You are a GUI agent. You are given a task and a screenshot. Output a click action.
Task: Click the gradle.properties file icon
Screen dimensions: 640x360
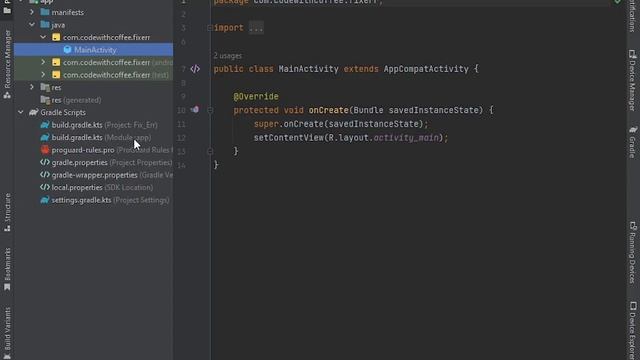pyautogui.click(x=45, y=162)
